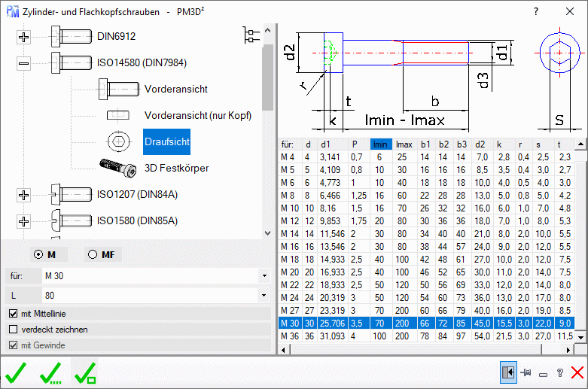Toggle the panel dock icon at bottom right
Screen dimensions: 588x389
click(508, 372)
